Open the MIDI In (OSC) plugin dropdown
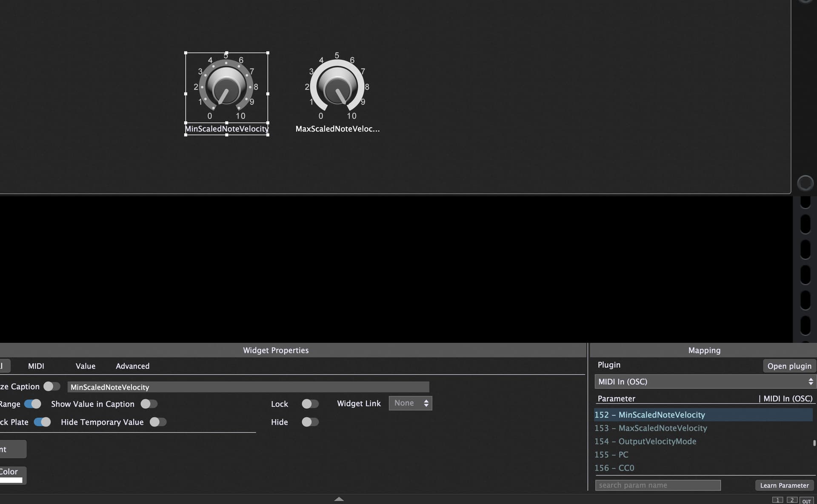The image size is (817, 504). [705, 382]
